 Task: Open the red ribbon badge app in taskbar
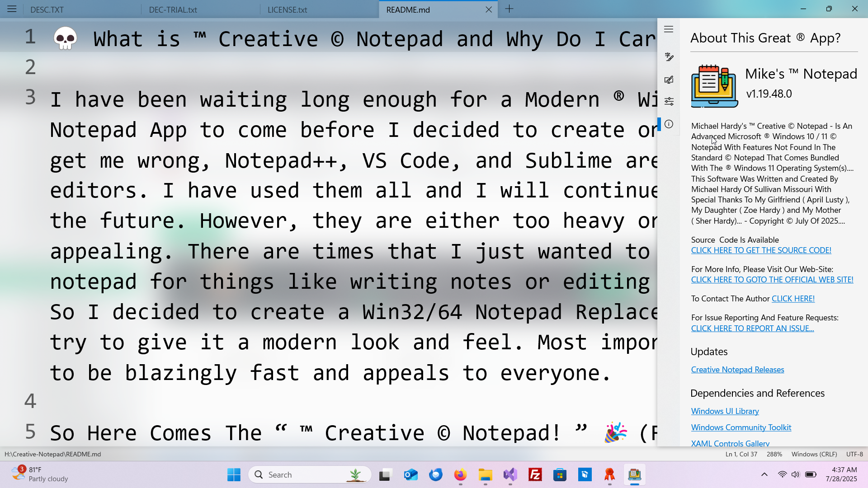pyautogui.click(x=610, y=475)
